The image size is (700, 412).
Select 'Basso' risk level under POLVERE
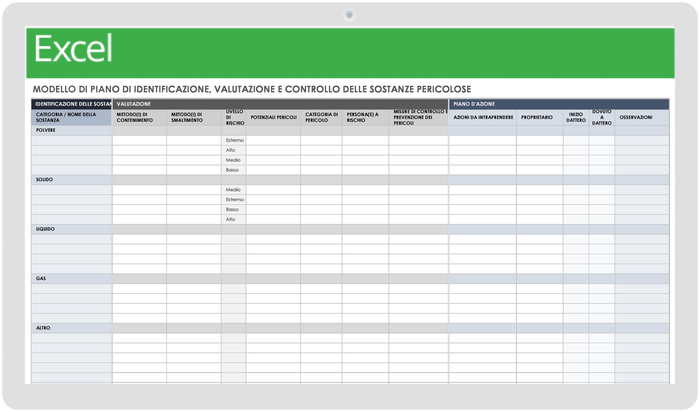232,170
